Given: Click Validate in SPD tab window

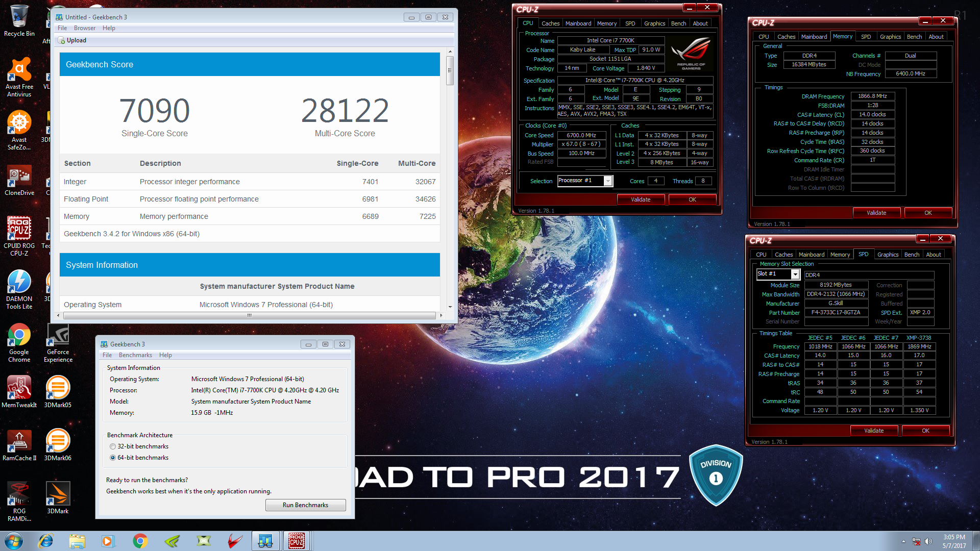Looking at the screenshot, I should [874, 431].
